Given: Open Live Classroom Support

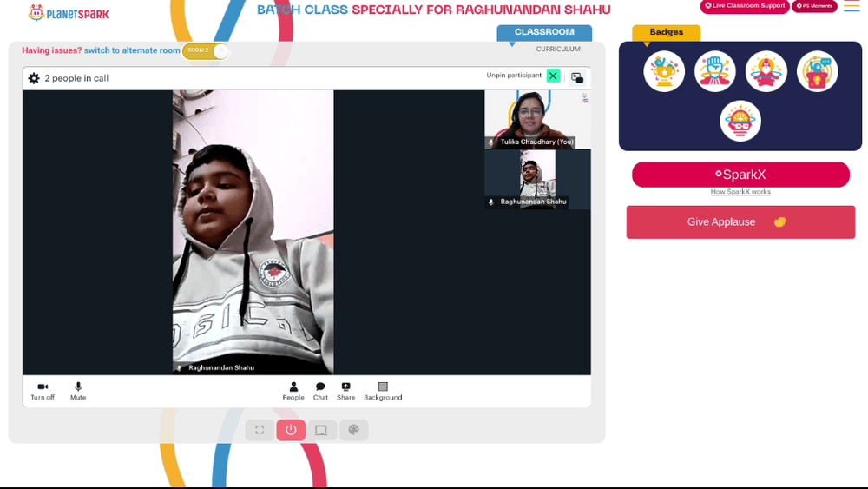Looking at the screenshot, I should point(745,6).
